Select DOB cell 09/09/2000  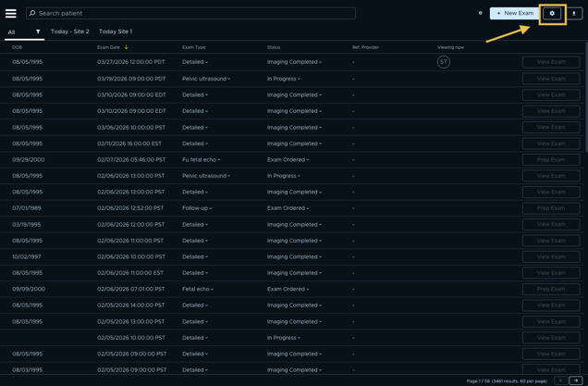coord(29,289)
